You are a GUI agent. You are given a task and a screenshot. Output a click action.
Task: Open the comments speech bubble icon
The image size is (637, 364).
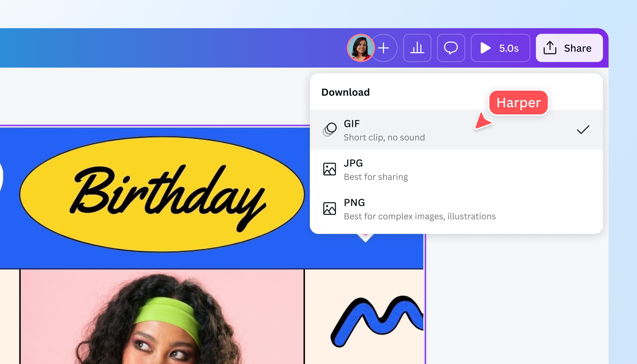point(451,48)
